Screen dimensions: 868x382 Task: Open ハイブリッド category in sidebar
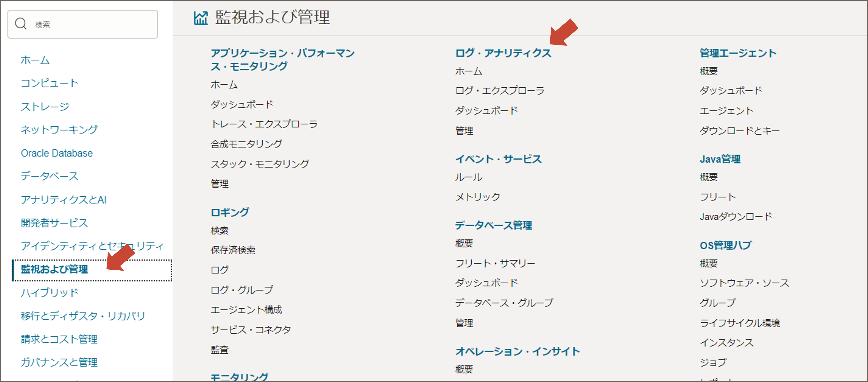(50, 293)
